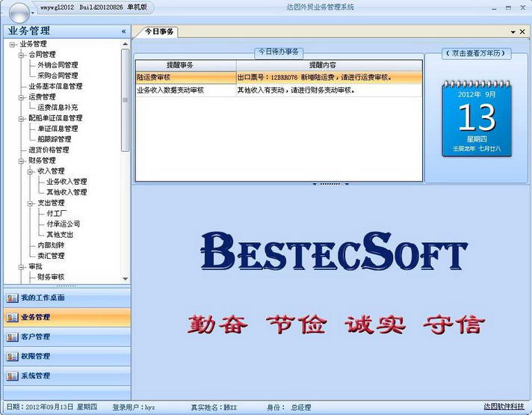Click the 身份 总经理 status entry
The height and width of the screenshot is (415, 532).
tap(288, 407)
